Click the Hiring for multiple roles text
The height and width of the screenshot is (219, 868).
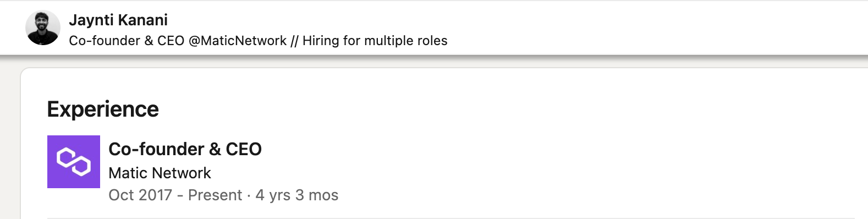tap(375, 41)
